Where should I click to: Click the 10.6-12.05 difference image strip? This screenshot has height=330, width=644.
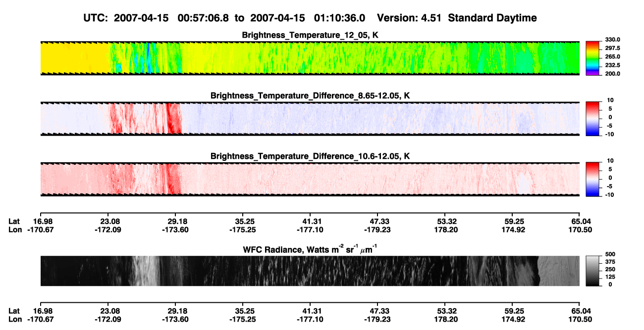click(x=310, y=179)
